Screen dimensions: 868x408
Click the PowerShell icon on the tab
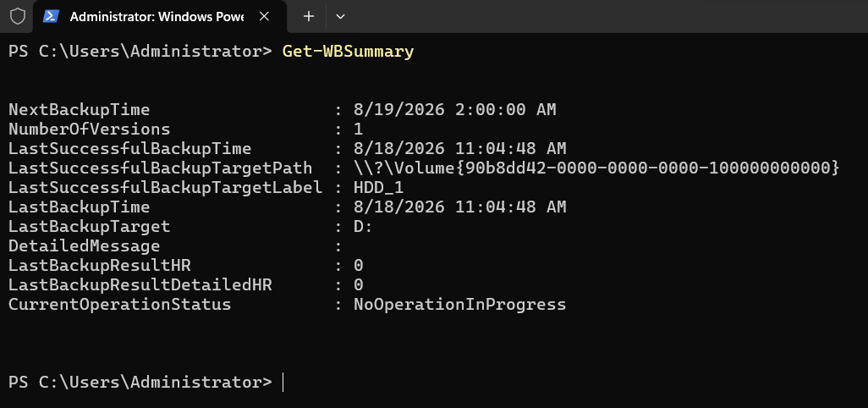tap(51, 17)
